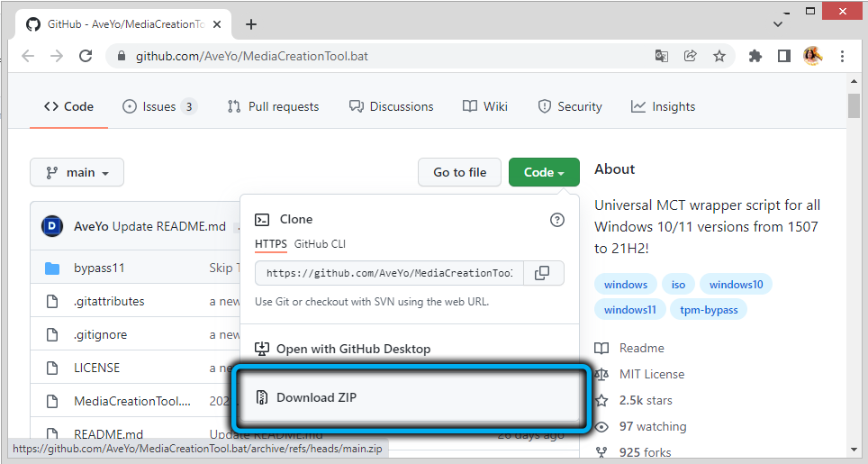Bookmark this page with star icon
This screenshot has width=868, height=464.
coord(719,56)
